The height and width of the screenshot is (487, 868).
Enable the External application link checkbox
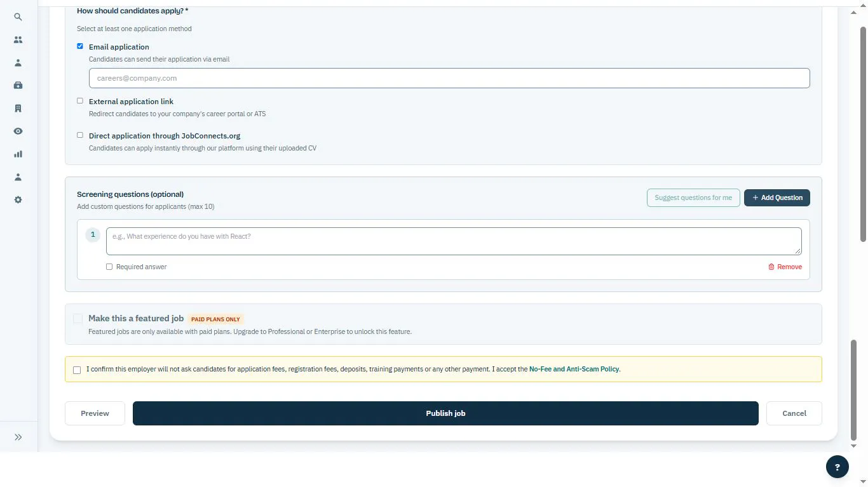point(80,101)
